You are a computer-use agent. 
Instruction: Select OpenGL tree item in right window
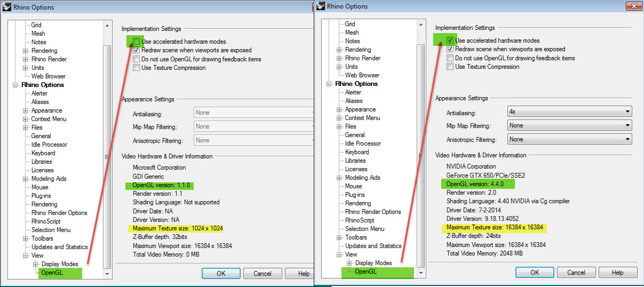click(x=365, y=272)
